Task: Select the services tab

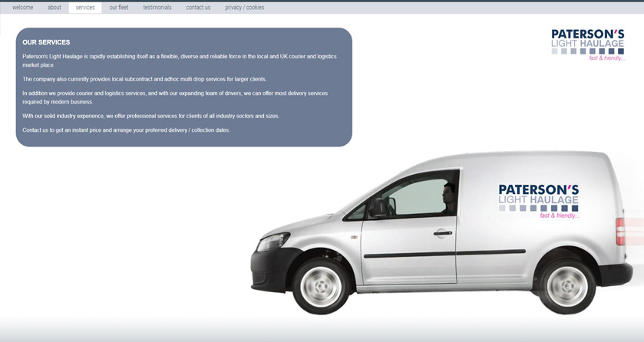Action: click(x=85, y=8)
